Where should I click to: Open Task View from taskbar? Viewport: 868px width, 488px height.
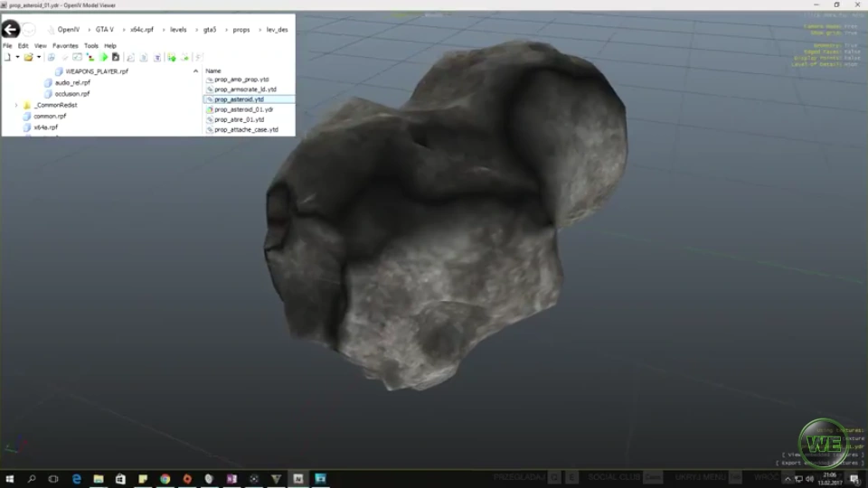coord(53,479)
